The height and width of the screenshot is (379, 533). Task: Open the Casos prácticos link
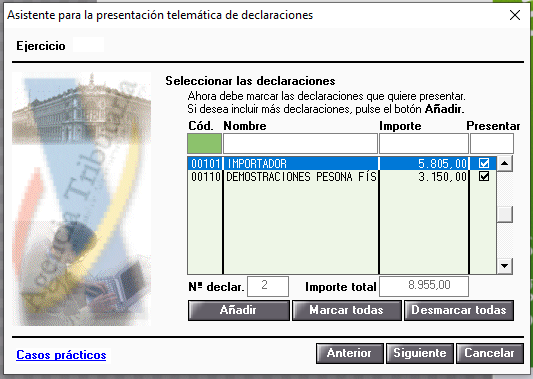pyautogui.click(x=61, y=355)
